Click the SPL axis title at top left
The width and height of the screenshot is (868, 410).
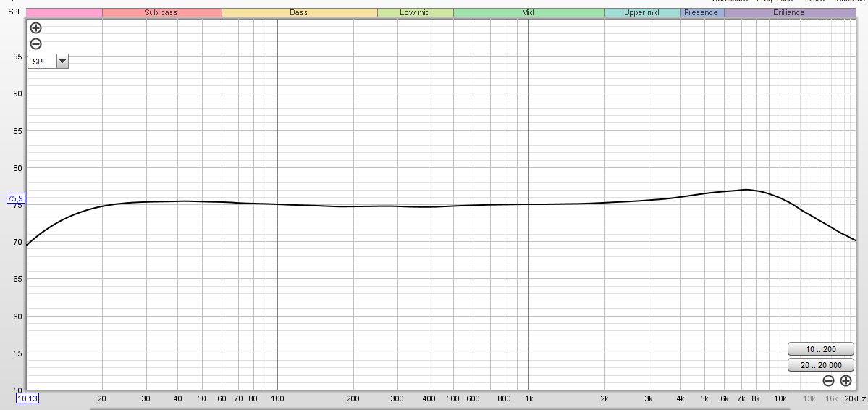(x=14, y=12)
